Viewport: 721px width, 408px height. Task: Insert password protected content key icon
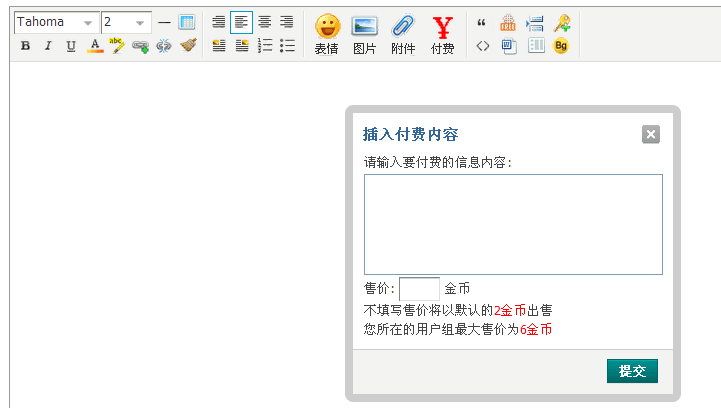(562, 23)
